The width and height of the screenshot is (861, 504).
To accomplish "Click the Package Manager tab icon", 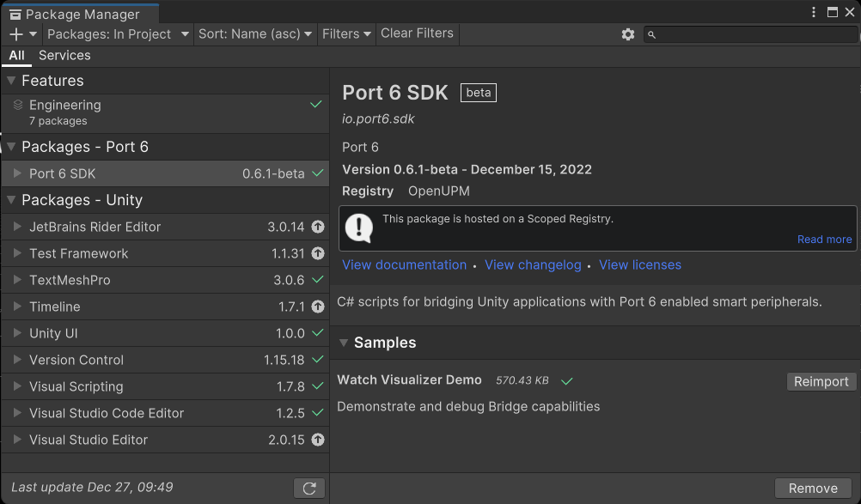I will coord(15,15).
